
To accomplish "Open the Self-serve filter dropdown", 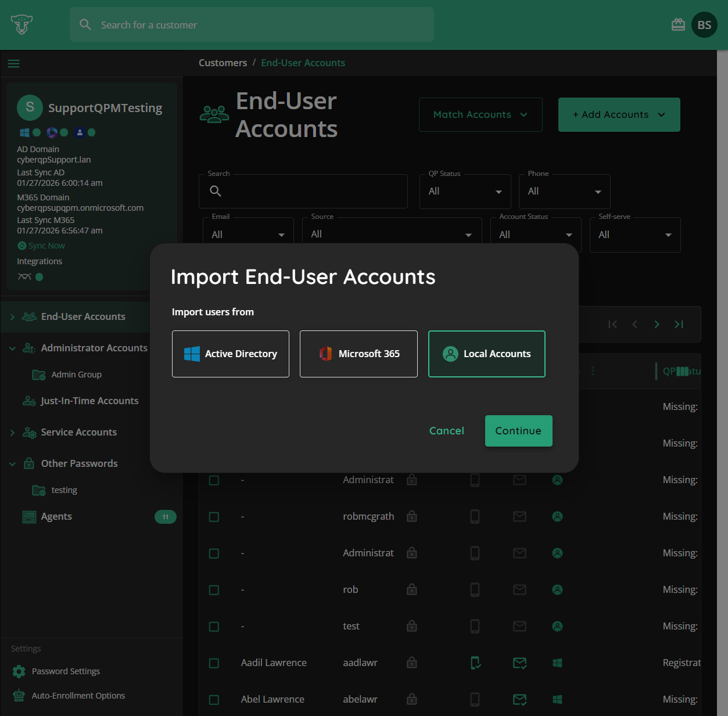I will (635, 235).
